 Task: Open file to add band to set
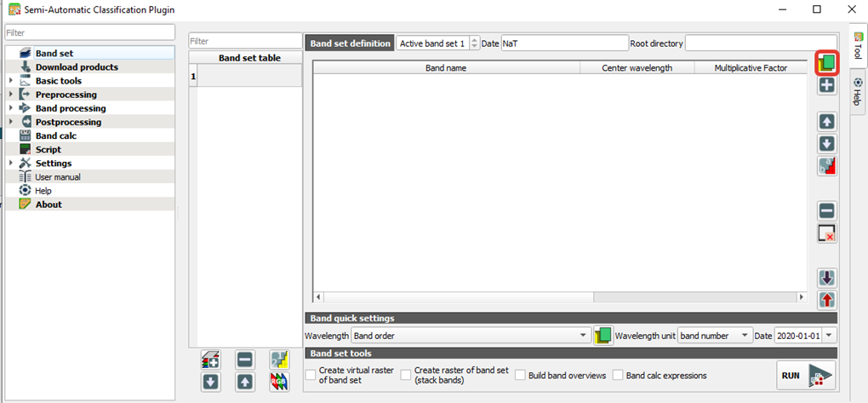click(x=827, y=63)
